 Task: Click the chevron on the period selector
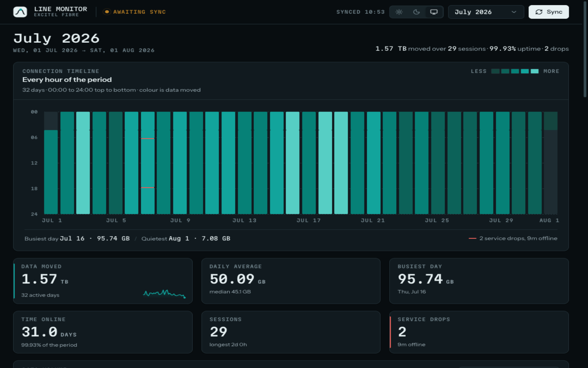[x=514, y=12]
